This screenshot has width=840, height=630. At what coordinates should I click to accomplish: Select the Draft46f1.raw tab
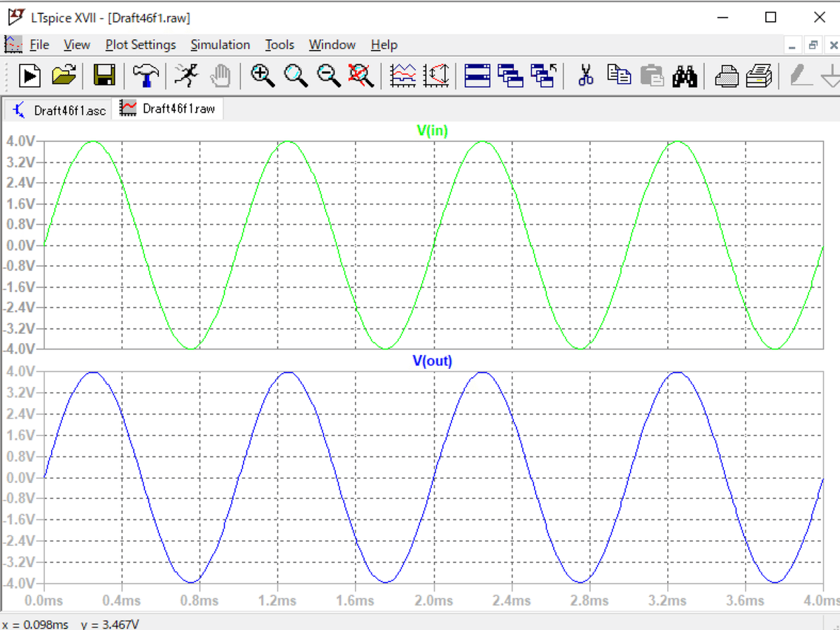pos(168,108)
